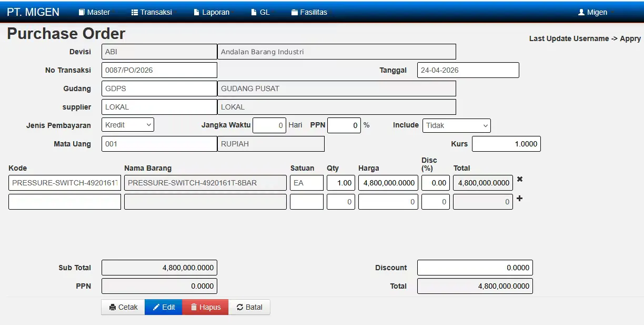This screenshot has width=644, height=325.
Task: Click the supplier code field LOKAL
Action: tap(159, 107)
